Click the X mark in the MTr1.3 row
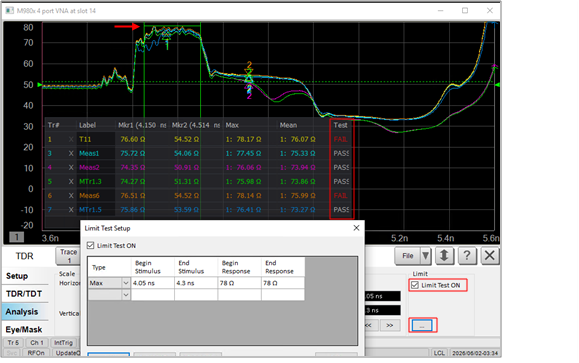Screen dimensions: 579x363 tap(71, 181)
